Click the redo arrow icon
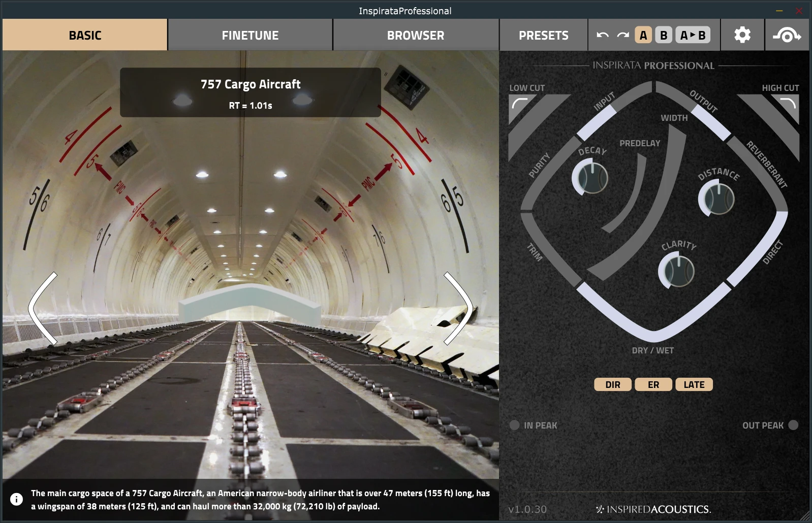The width and height of the screenshot is (812, 523). coord(623,35)
